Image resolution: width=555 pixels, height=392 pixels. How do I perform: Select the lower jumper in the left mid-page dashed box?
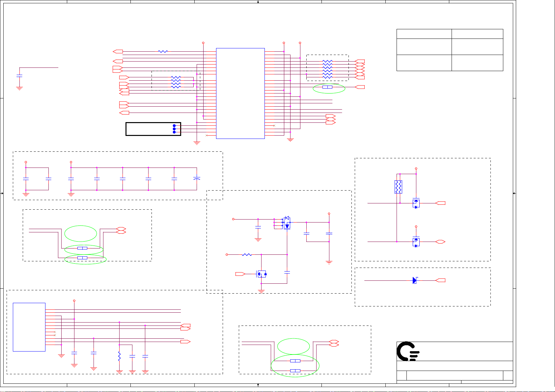82,258
